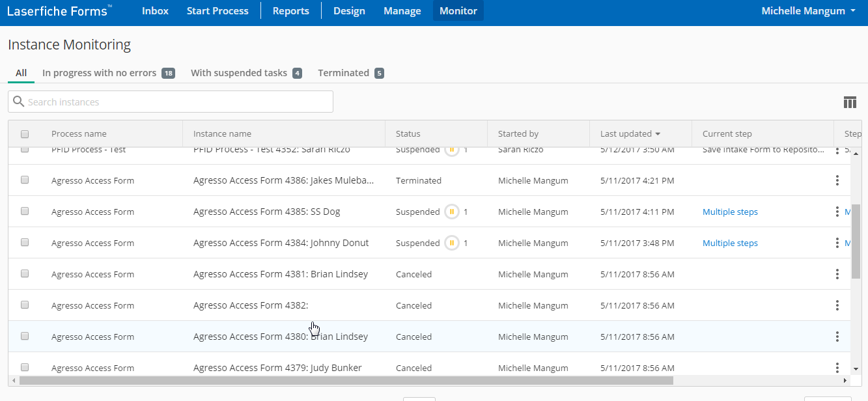Check the box for Form 4386 row
Viewport: 868px width, 401px height.
pyautogui.click(x=25, y=180)
